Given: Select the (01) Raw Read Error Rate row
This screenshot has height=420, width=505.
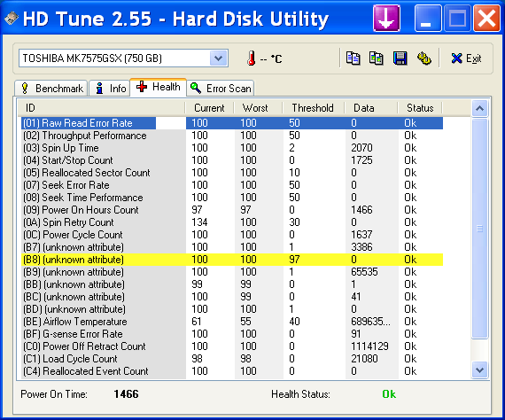Looking at the screenshot, I should click(232, 123).
